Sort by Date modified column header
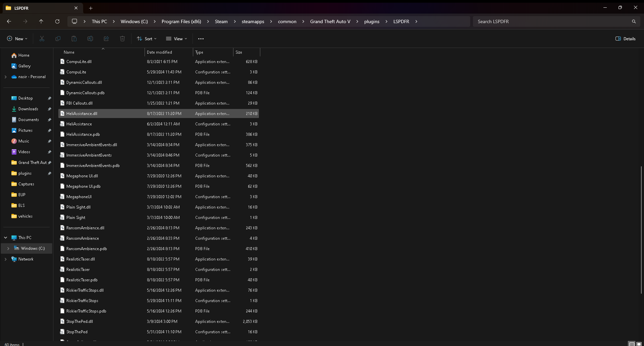644x346 pixels. [x=169, y=52]
